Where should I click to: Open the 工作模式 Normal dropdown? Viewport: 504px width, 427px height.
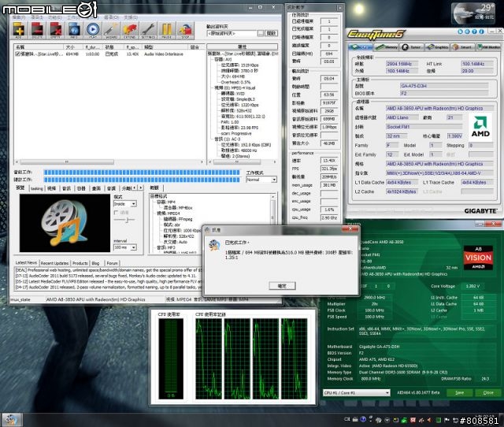[261, 180]
